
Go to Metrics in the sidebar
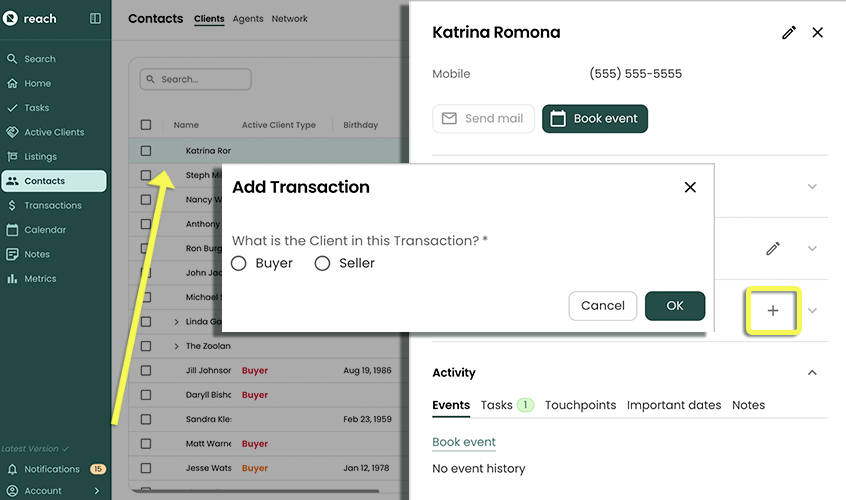pos(40,279)
